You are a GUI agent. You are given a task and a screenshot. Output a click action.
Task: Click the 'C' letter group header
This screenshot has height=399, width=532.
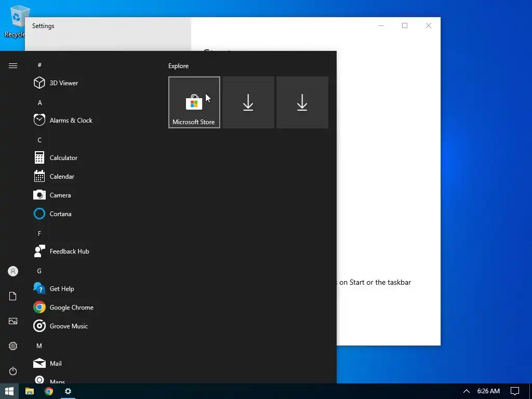39,140
